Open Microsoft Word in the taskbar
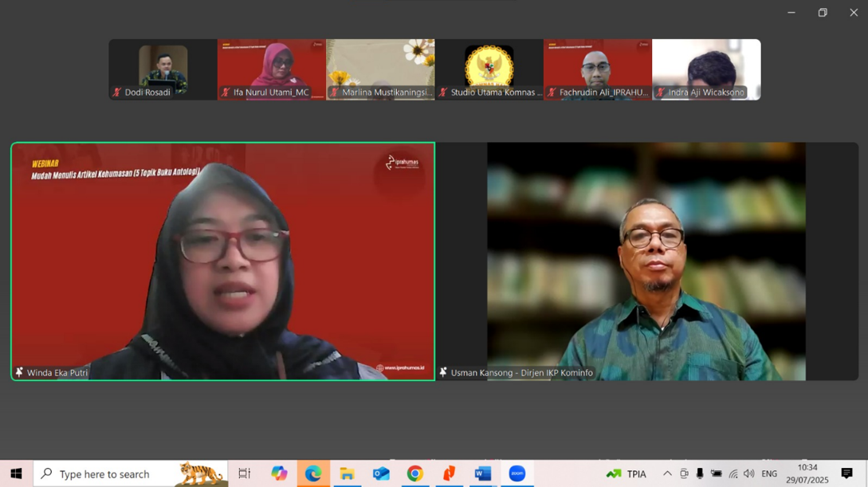The image size is (868, 487). pos(482,473)
